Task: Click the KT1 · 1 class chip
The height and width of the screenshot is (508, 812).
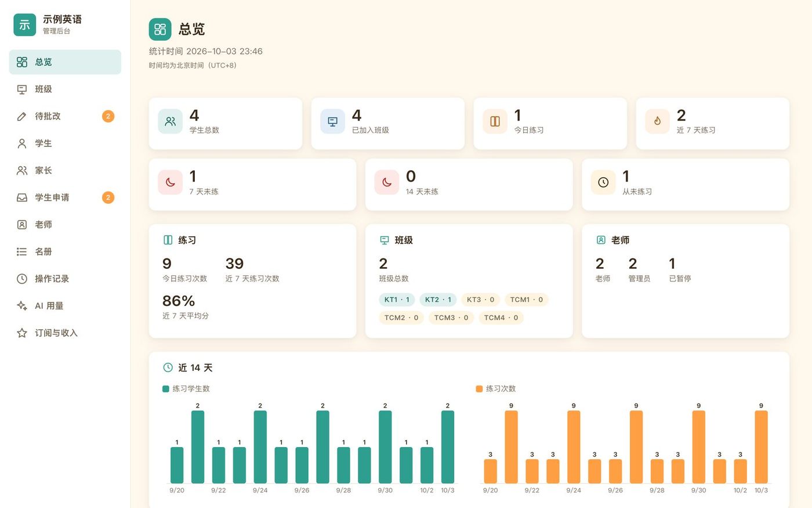Action: pyautogui.click(x=397, y=300)
